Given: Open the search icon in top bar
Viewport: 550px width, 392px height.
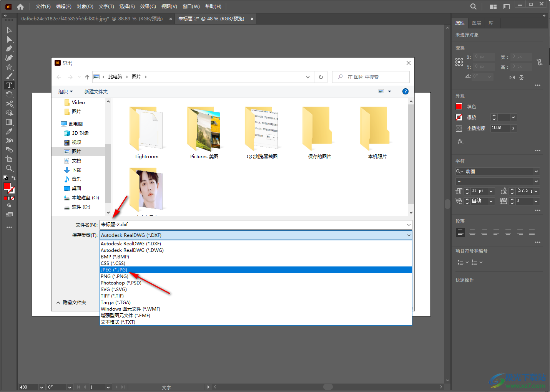Looking at the screenshot, I should tap(473, 7).
